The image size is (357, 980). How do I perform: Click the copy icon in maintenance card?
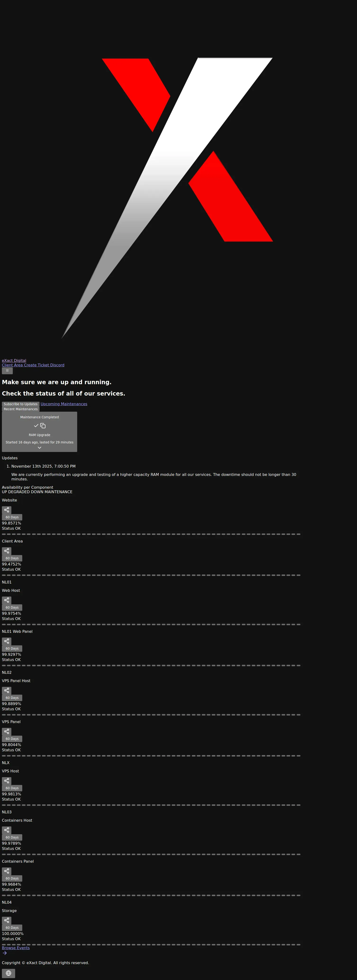pos(43,426)
